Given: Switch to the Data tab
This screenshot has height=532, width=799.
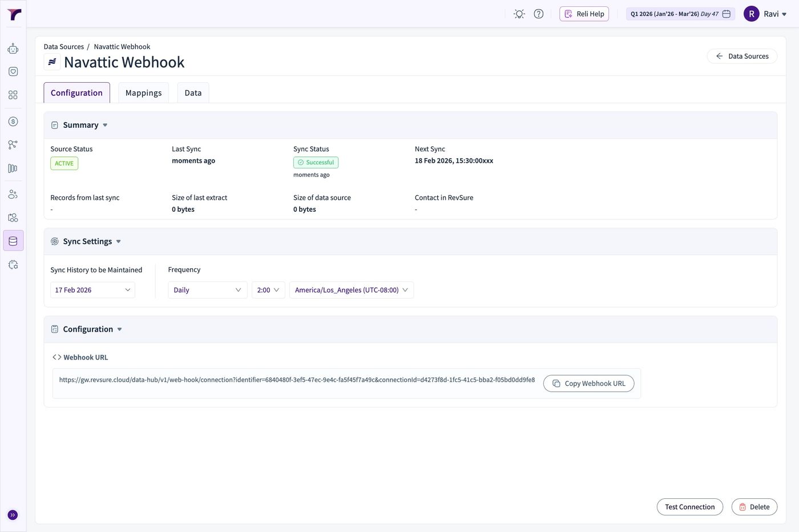Looking at the screenshot, I should [193, 92].
